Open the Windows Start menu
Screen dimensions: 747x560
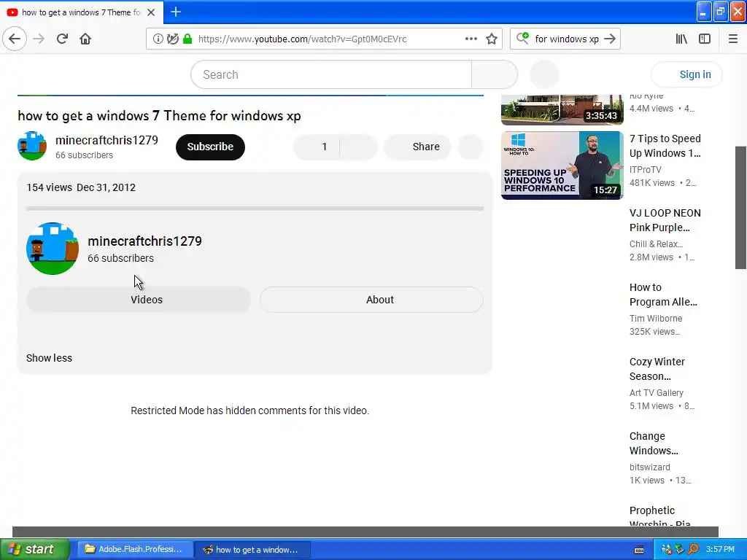pyautogui.click(x=34, y=549)
